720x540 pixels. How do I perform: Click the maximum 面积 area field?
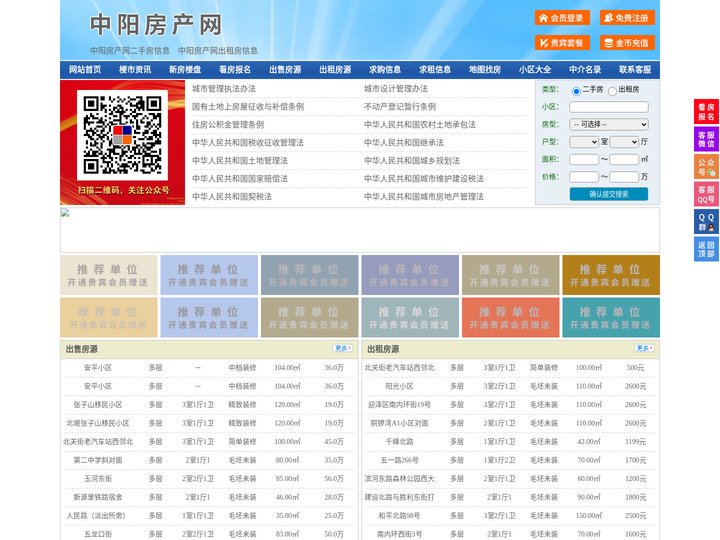pos(624,159)
